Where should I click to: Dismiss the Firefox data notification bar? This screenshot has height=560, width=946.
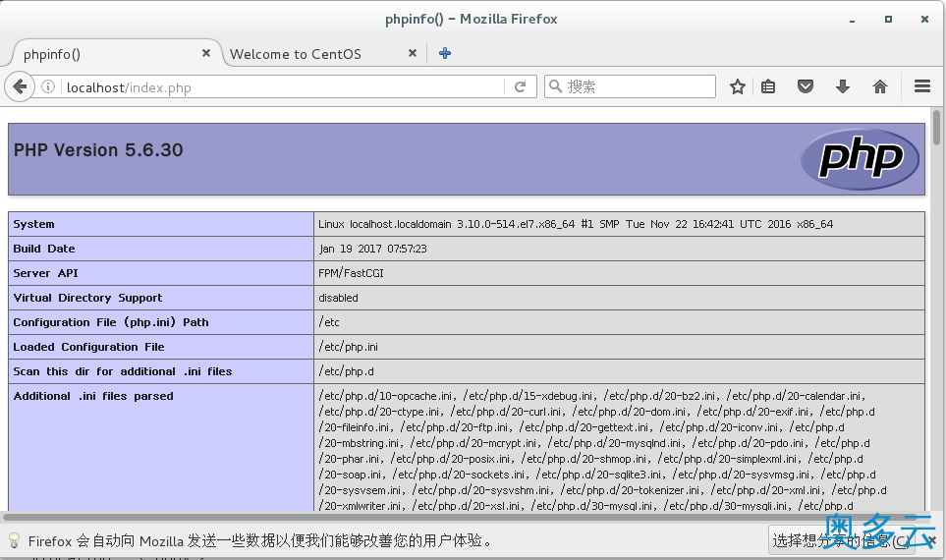tap(932, 540)
